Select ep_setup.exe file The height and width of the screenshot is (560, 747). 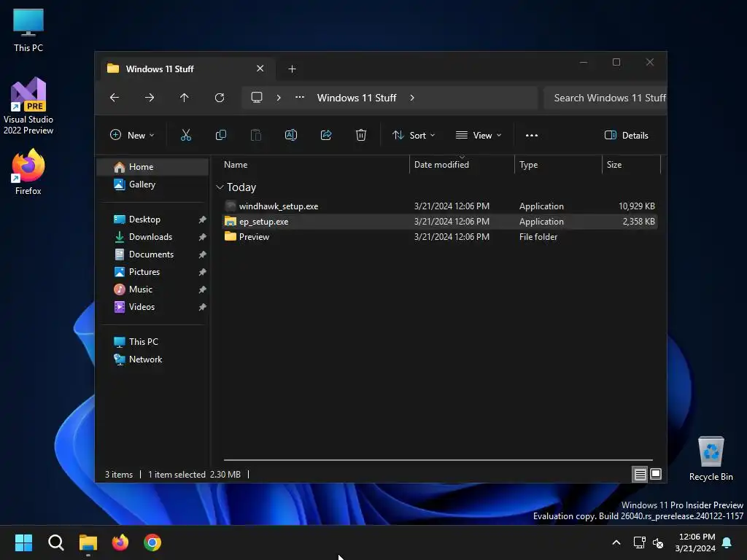pyautogui.click(x=440, y=222)
